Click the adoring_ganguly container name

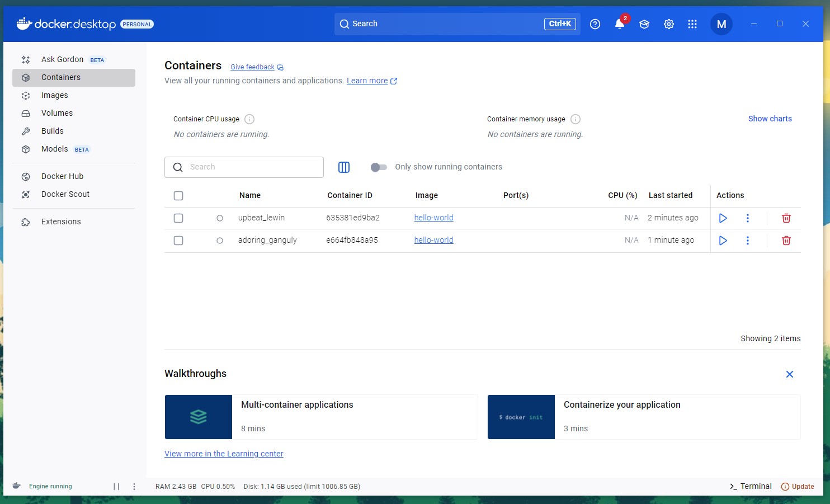267,240
